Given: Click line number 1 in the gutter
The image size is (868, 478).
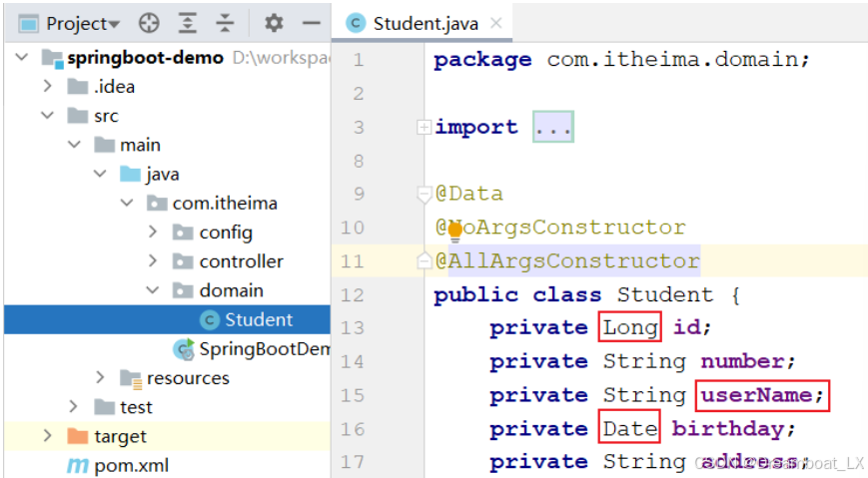Looking at the screenshot, I should [x=359, y=59].
